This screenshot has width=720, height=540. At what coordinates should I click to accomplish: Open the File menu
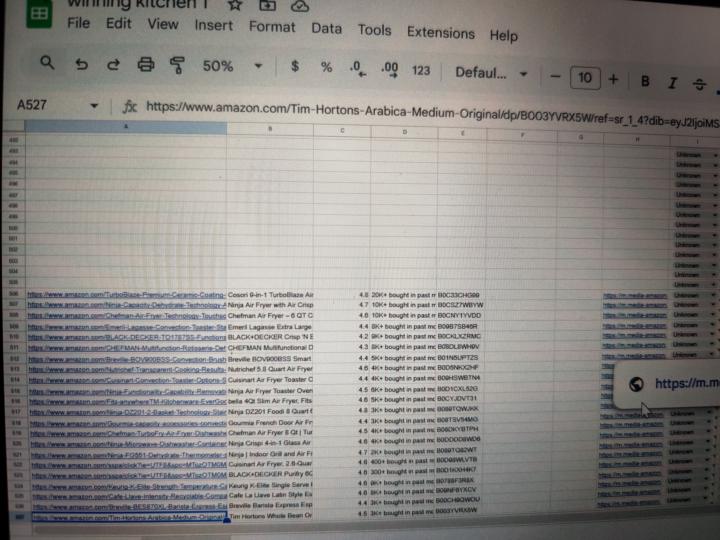[79, 22]
